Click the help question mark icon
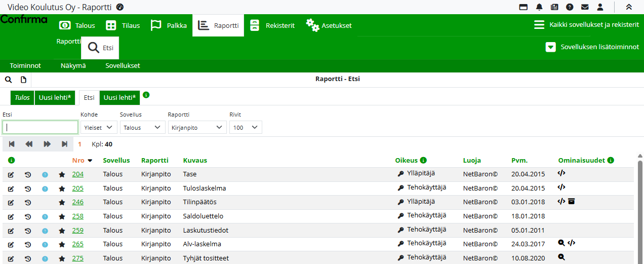 coord(570,7)
